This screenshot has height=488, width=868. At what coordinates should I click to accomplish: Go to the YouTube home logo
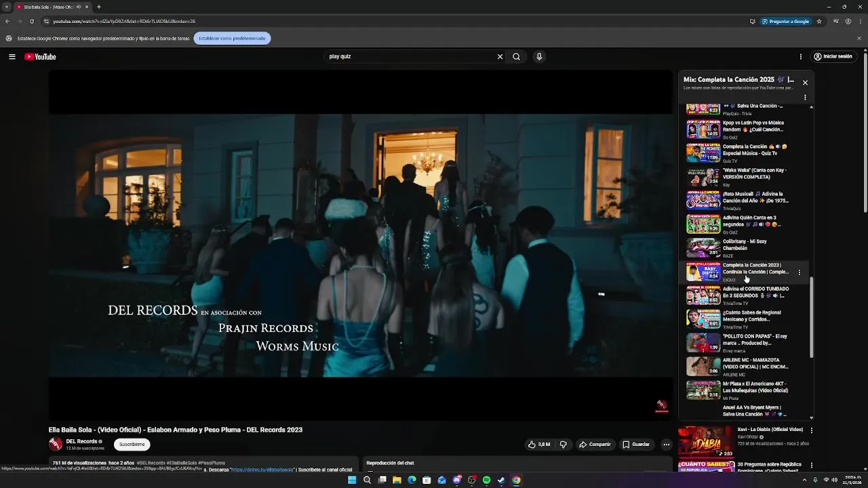[x=40, y=57]
